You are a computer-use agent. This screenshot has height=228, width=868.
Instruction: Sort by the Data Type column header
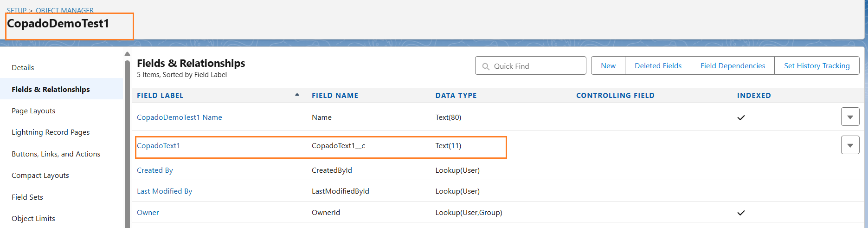[456, 95]
